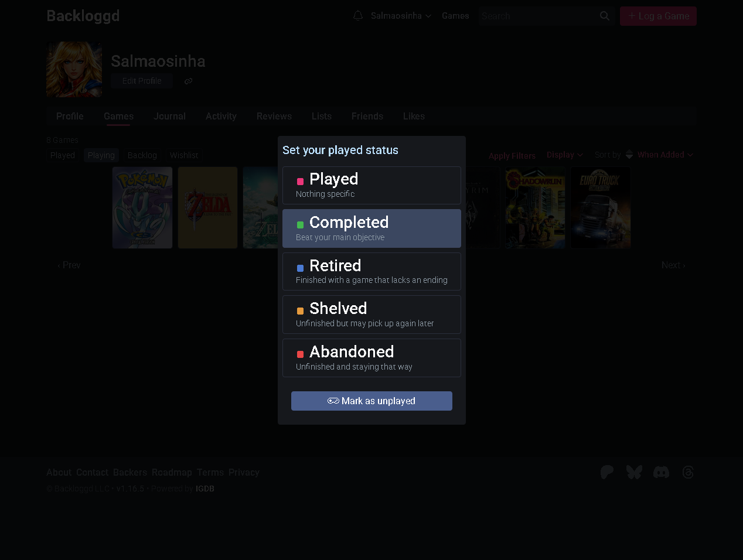This screenshot has height=560, width=743.
Task: Switch to the Activity tab
Action: pos(221,116)
